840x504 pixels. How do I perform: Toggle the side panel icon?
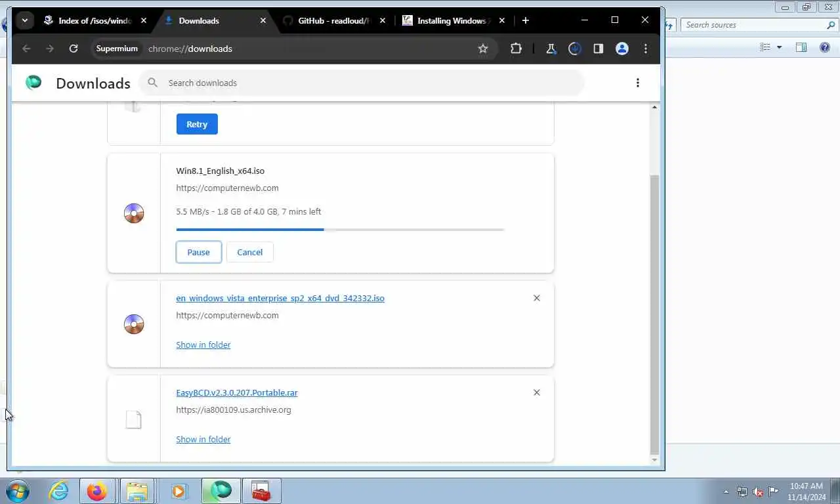point(598,49)
